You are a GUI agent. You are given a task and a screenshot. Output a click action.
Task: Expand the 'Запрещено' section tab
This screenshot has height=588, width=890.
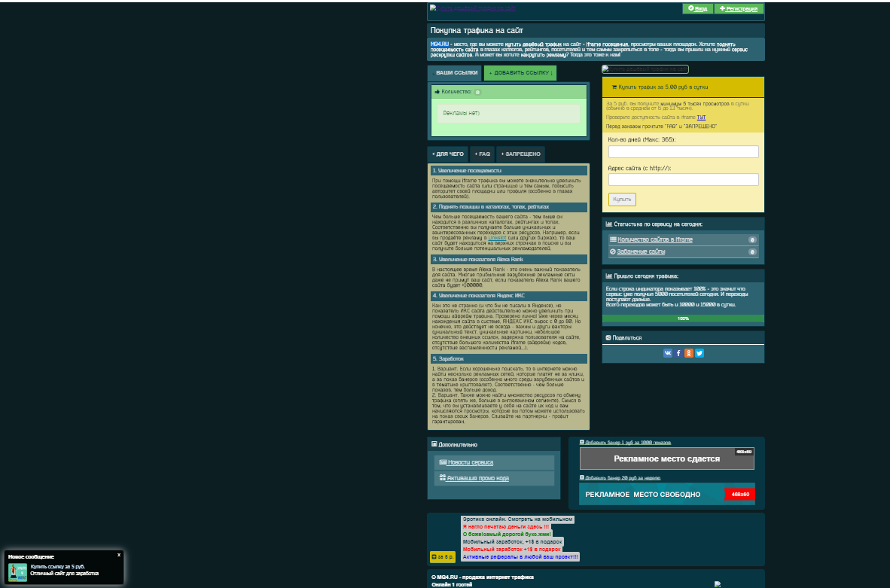tap(520, 154)
